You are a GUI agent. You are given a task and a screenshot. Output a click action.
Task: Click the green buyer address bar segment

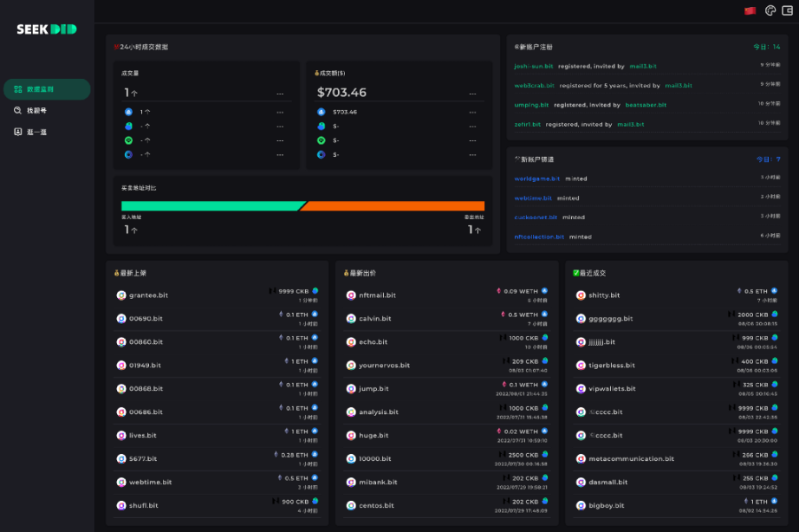point(211,206)
